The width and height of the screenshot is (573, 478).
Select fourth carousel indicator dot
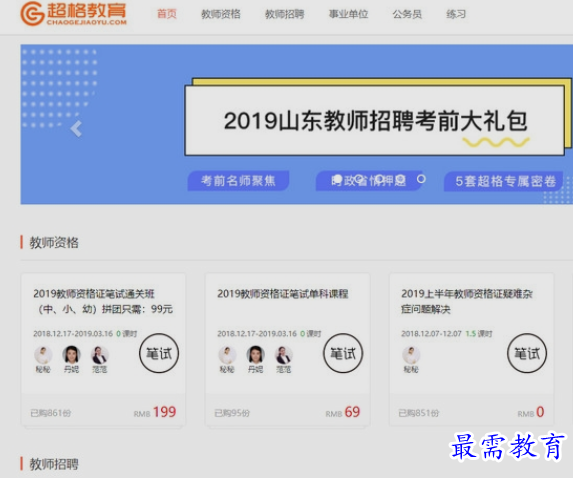(x=401, y=179)
